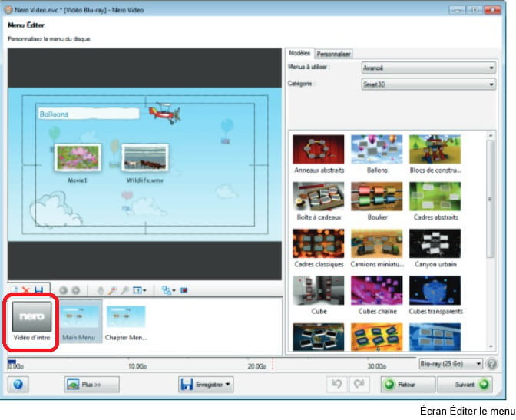Choose the Canyon urbain template
516x420 pixels.
(435, 248)
